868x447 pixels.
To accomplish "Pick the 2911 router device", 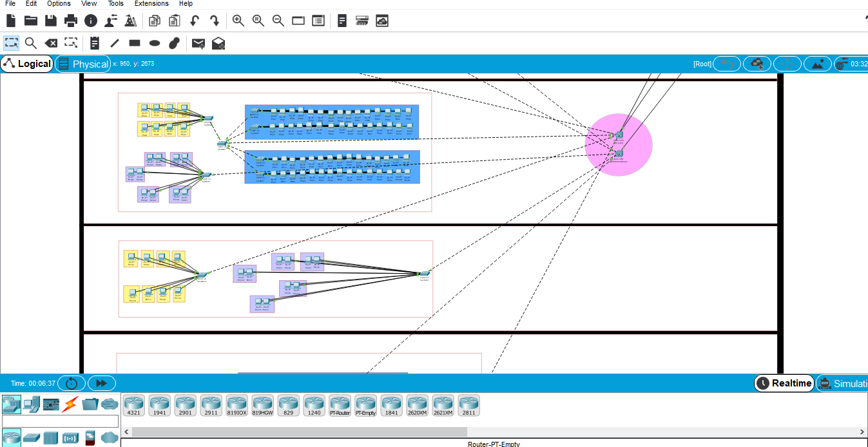I will coord(211,405).
